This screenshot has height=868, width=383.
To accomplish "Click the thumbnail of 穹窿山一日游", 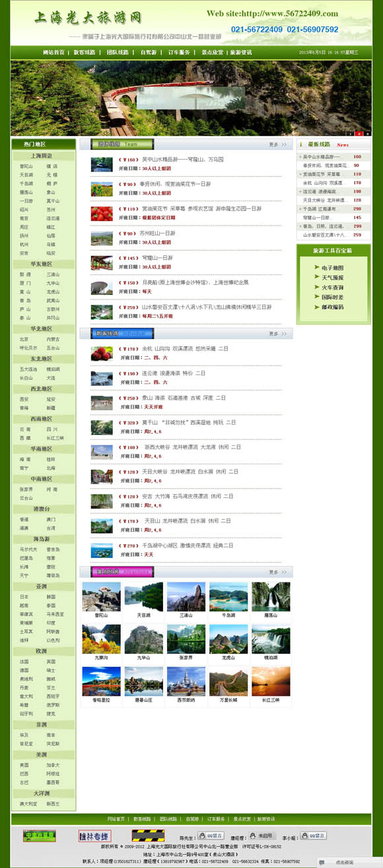I will (102, 263).
